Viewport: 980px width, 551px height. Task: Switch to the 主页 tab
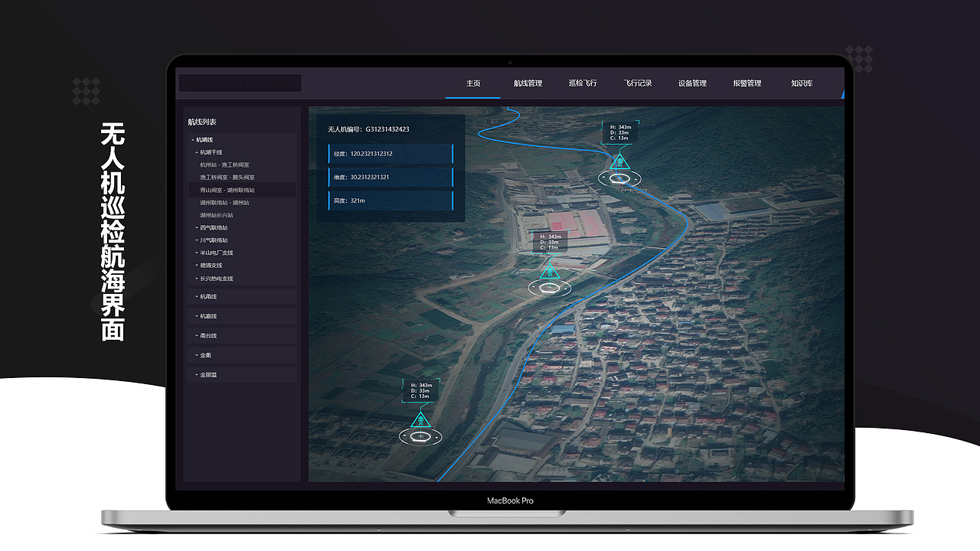(473, 83)
